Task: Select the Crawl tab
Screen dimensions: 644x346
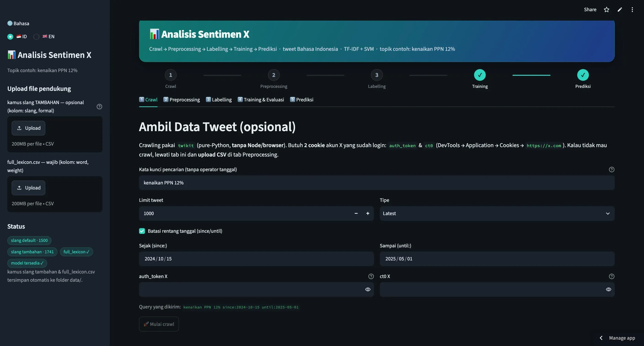Action: [x=148, y=100]
